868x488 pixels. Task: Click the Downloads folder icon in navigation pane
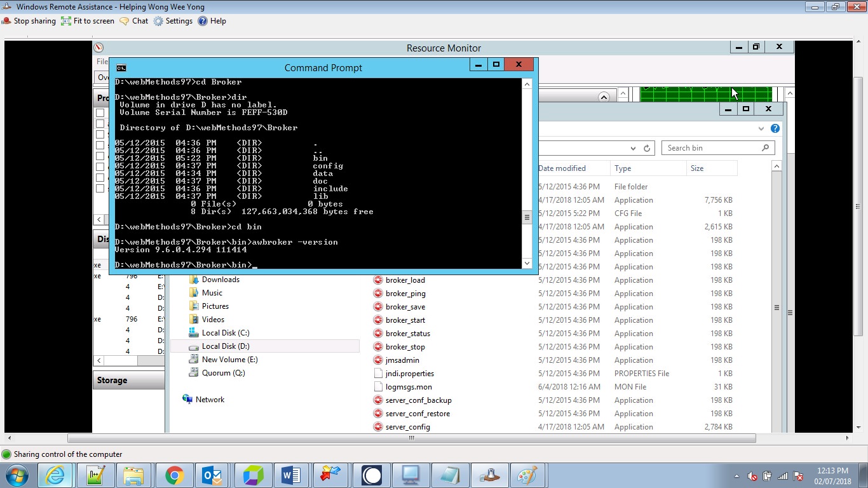194,280
